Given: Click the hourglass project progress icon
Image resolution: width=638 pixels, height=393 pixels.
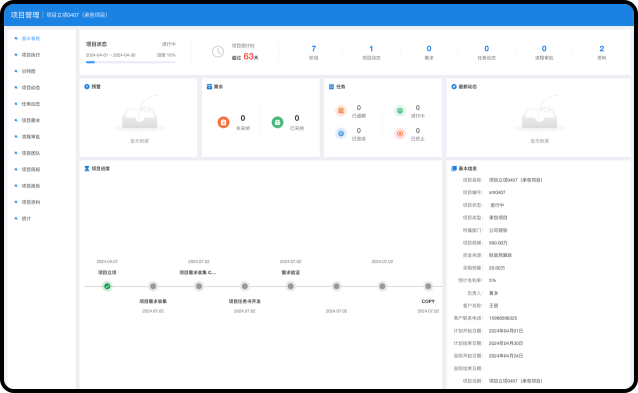Looking at the screenshot, I should [87, 168].
